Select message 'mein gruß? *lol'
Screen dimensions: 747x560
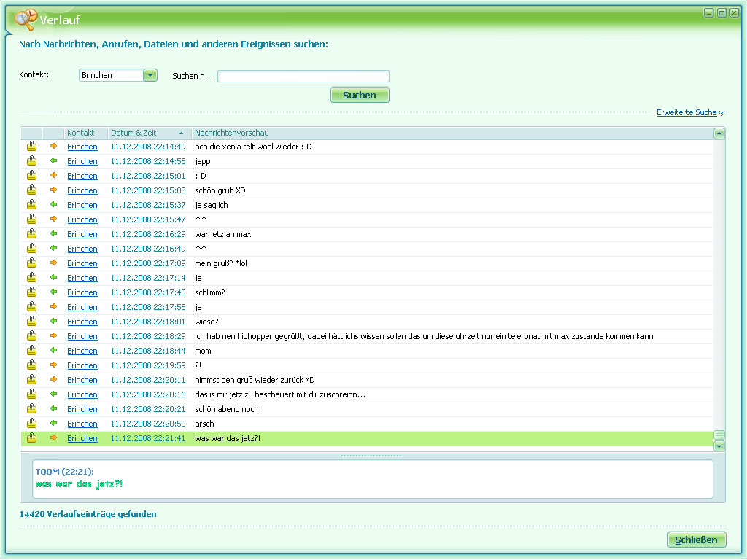click(x=221, y=263)
